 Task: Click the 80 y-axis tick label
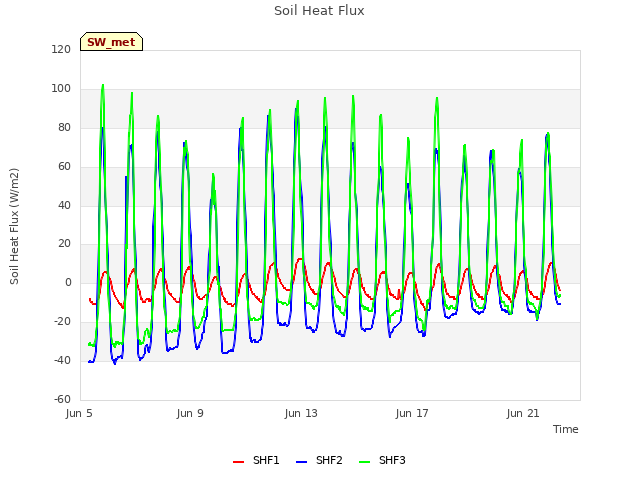(64, 127)
